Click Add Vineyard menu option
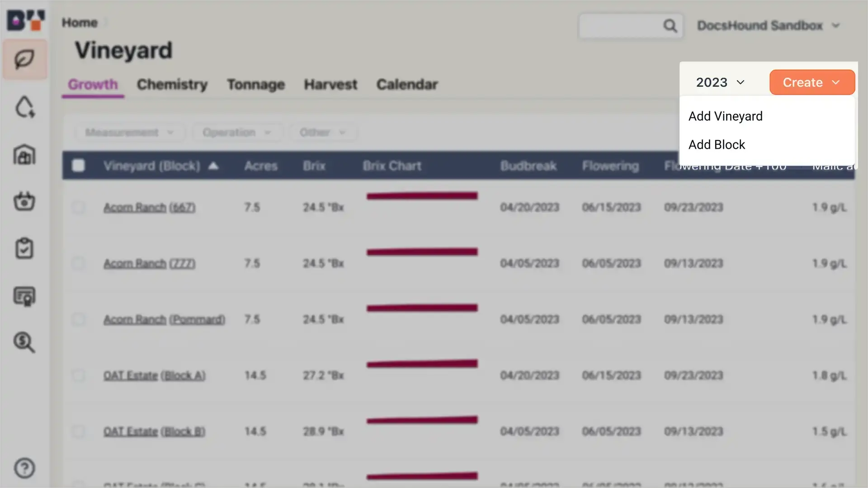868x488 pixels. click(x=726, y=116)
